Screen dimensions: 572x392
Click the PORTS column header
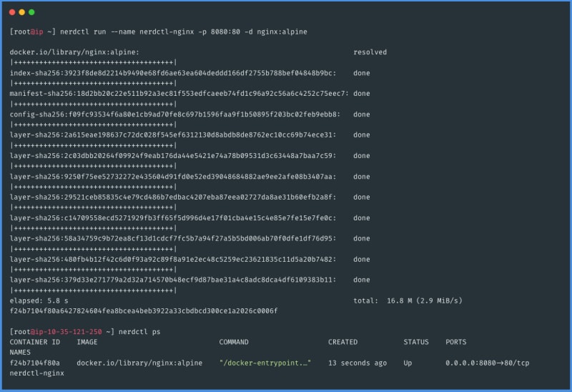click(458, 342)
